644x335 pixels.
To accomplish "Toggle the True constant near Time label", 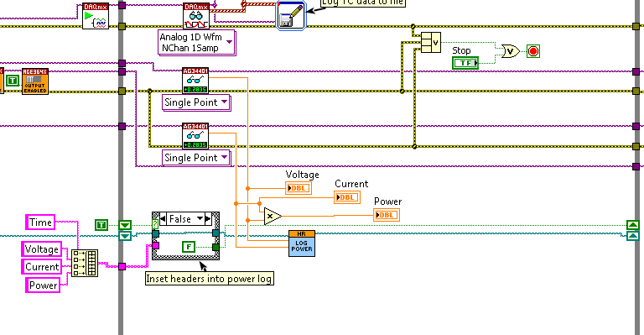I will [x=101, y=225].
